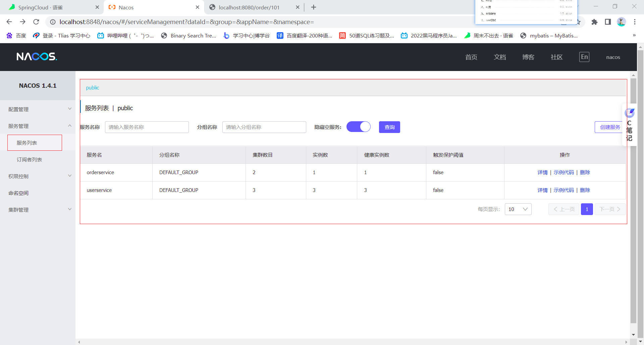Open the Chrome three-dot menu
Image resolution: width=644 pixels, height=345 pixels.
click(x=635, y=22)
